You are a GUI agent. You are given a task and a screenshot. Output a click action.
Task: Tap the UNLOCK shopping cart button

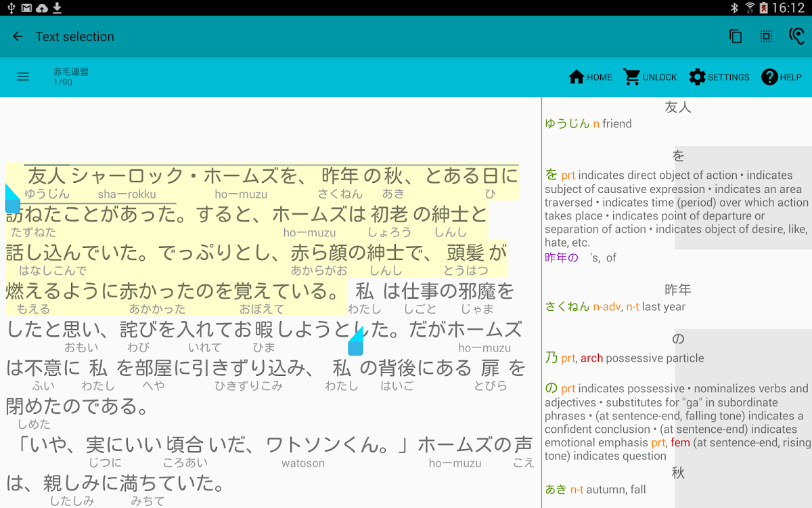click(650, 77)
